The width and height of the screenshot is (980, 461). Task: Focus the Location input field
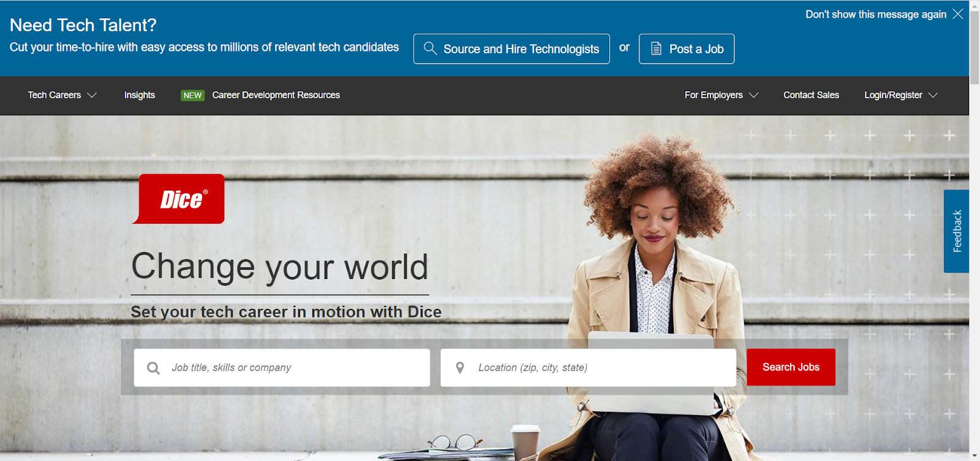click(x=588, y=368)
